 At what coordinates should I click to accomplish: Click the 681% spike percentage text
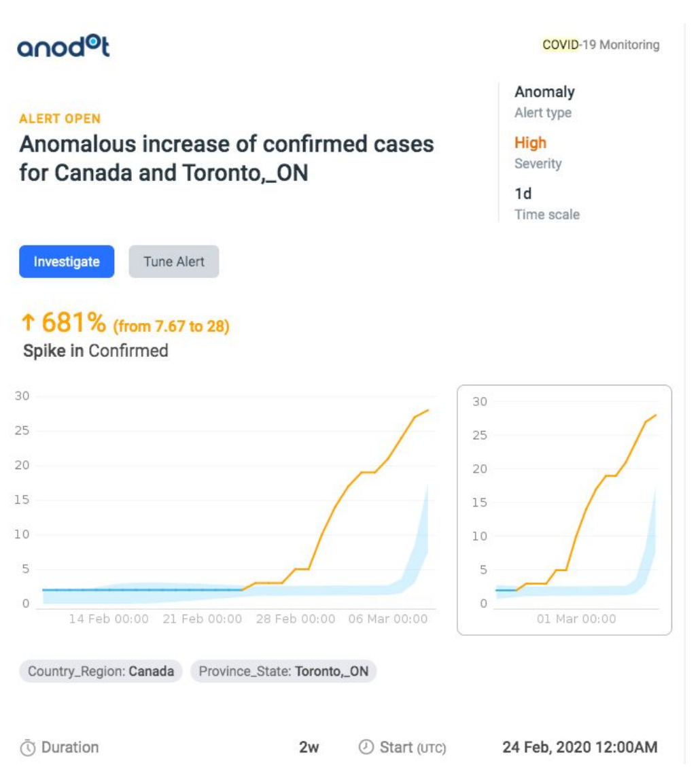73,324
